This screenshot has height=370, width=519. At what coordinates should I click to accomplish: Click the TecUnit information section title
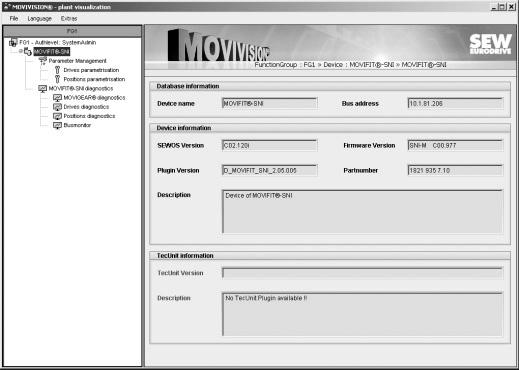point(185,256)
